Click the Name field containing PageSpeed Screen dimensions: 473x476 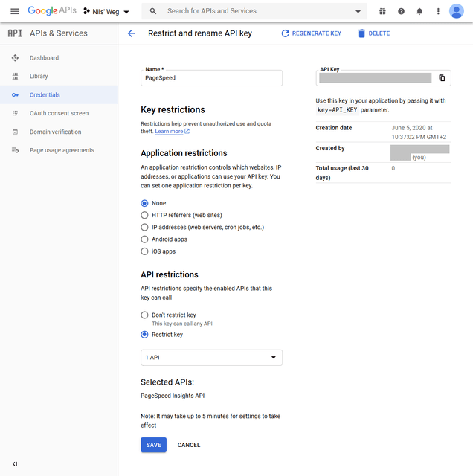[211, 78]
